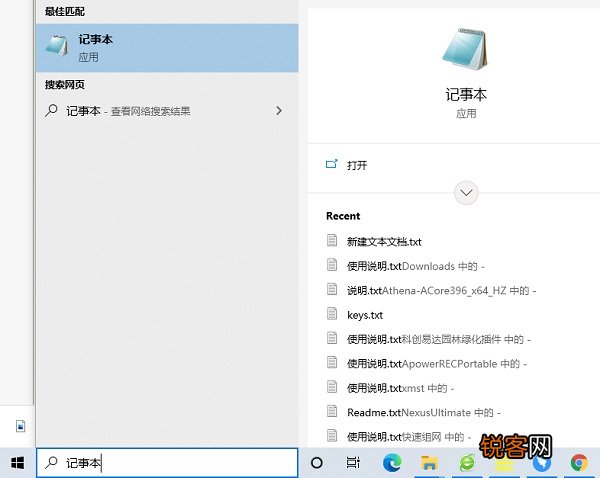Select 记事本 - 查看网络搜索结果 web entry
600x478 pixels.
click(167, 111)
